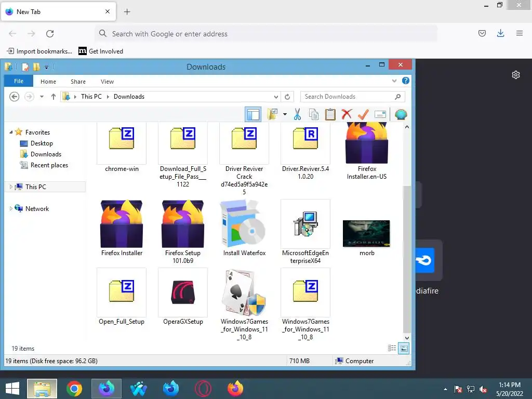
Task: Expand the This PC tree node
Action: pyautogui.click(x=11, y=187)
